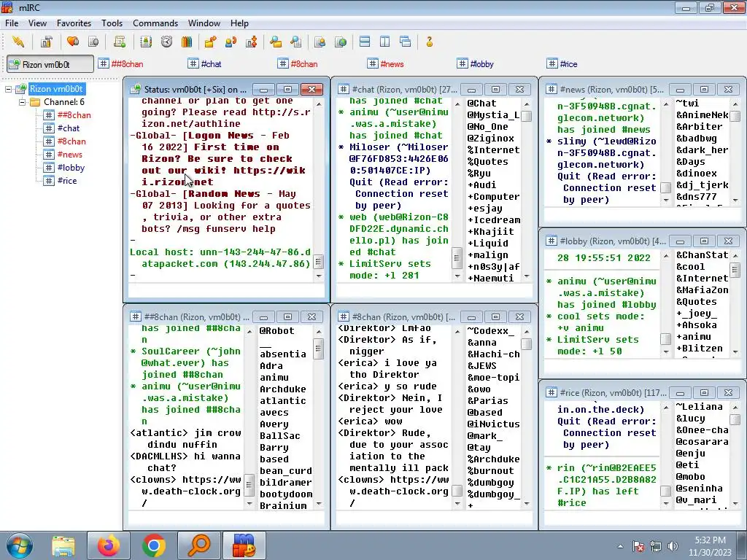This screenshot has width=747, height=560.
Task: Open the File menu
Action: click(12, 23)
